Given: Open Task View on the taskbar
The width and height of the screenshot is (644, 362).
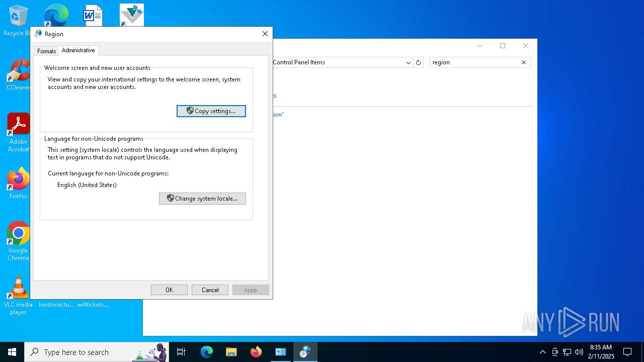Looking at the screenshot, I should [x=181, y=352].
